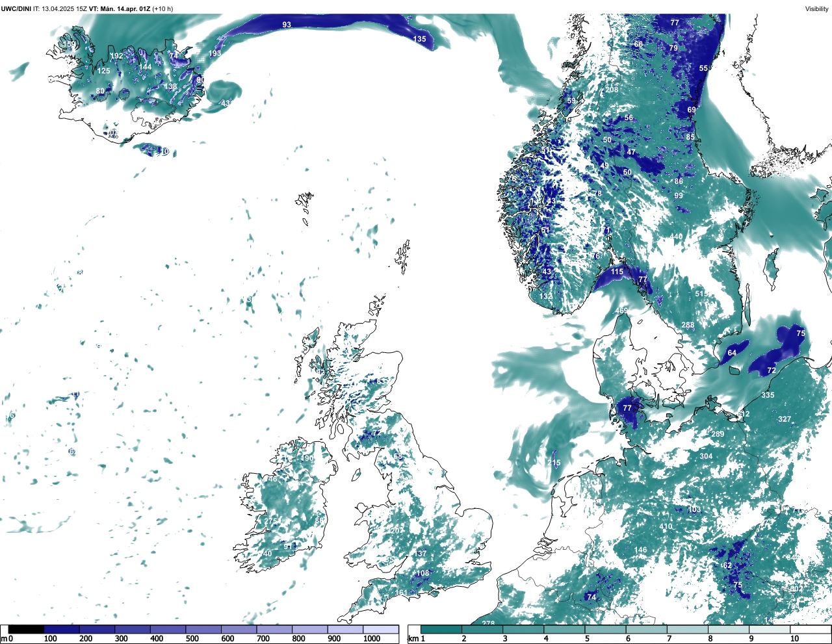Screen dimensions: 832x644
Task: Click the "Visibility" title label
Action: click(816, 8)
